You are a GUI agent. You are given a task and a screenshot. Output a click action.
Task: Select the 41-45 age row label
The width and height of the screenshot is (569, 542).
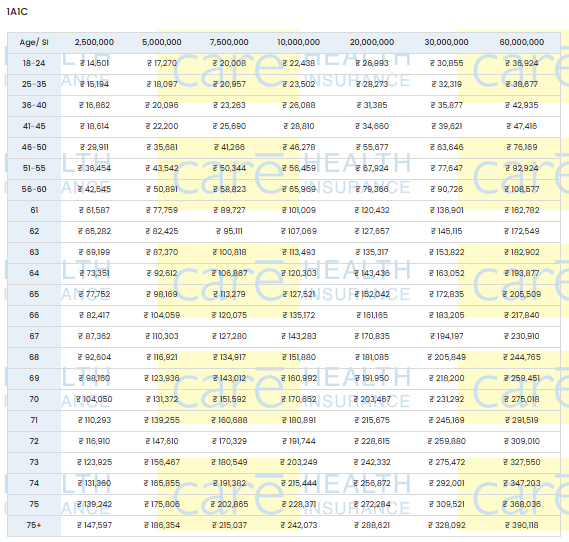[34, 126]
